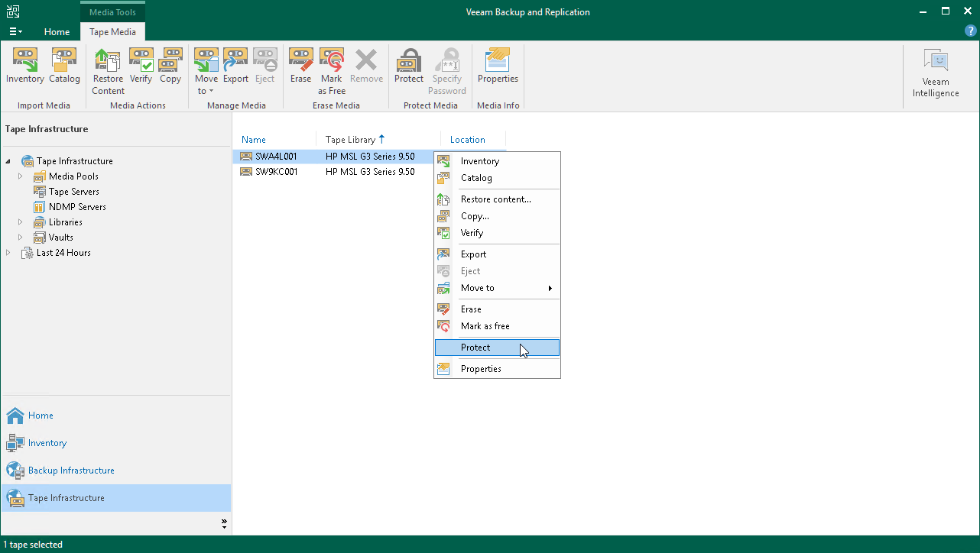
Task: Open Properties from the ribbon
Action: tap(498, 66)
